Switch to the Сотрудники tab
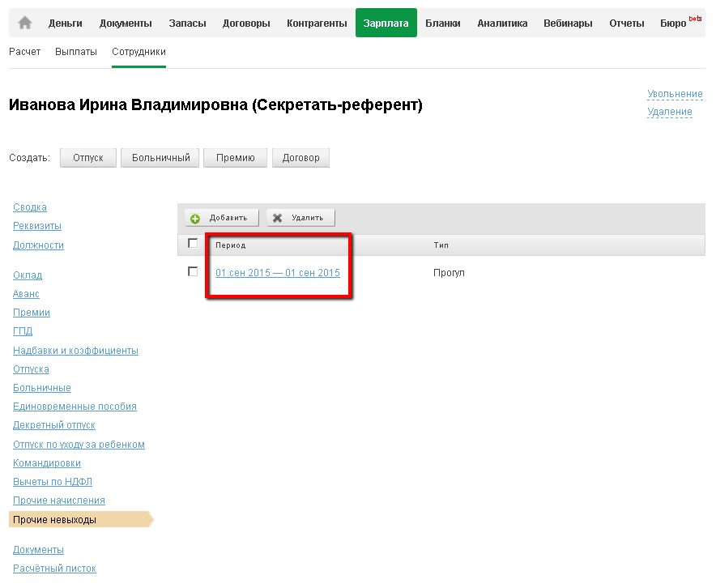 click(139, 52)
